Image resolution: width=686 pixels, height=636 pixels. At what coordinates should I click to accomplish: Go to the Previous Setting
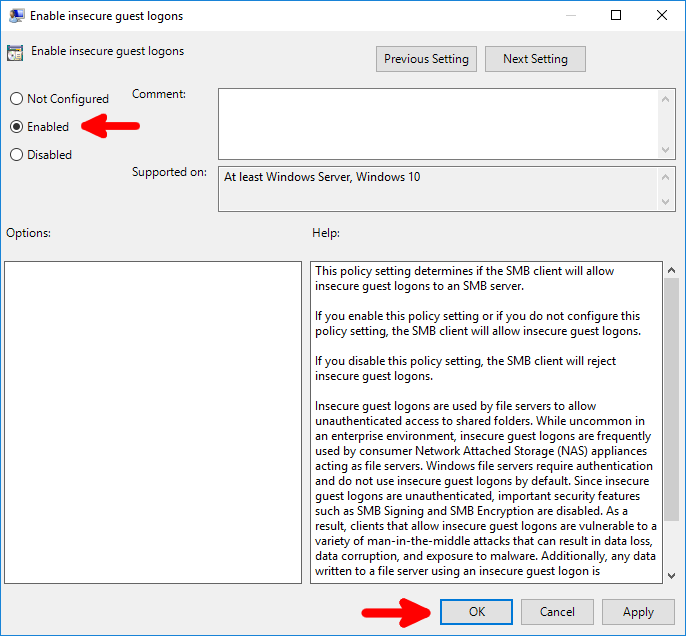[x=426, y=59]
